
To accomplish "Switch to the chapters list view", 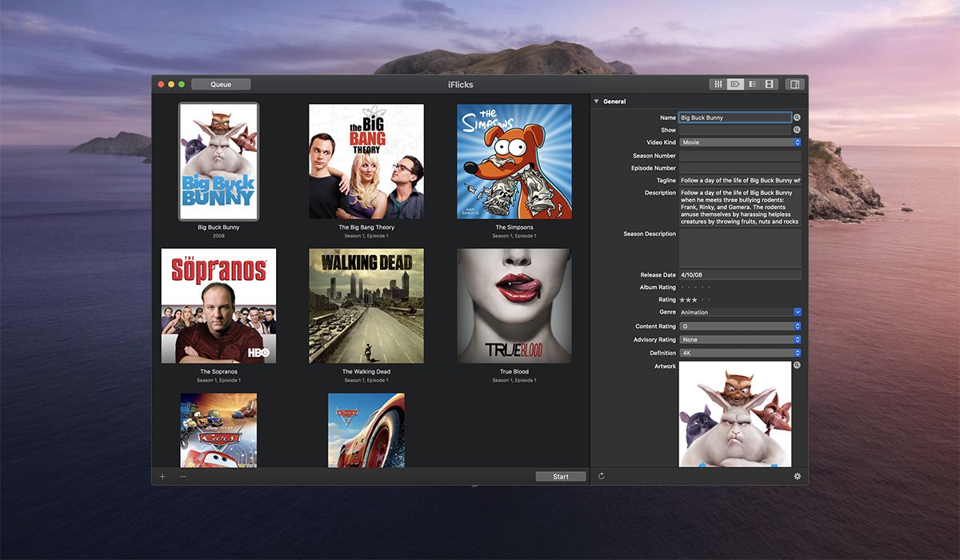I will tap(753, 84).
